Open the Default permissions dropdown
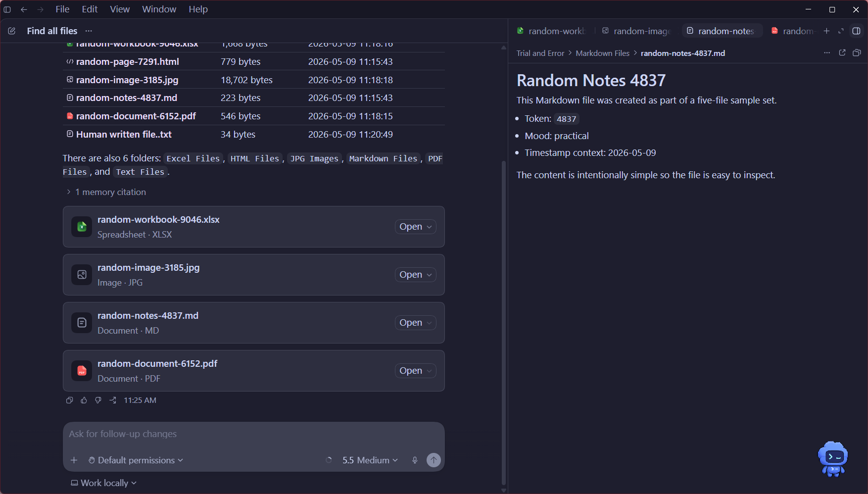This screenshot has width=868, height=494. 136,460
